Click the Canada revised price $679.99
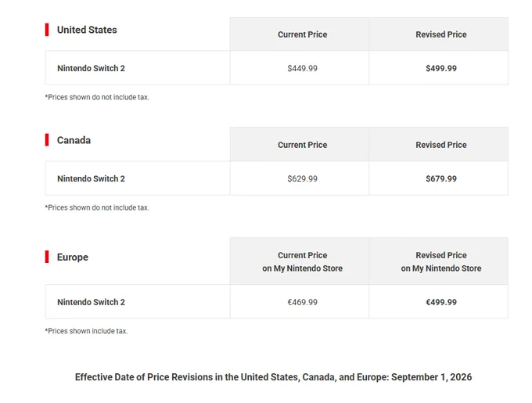Image resolution: width=532 pixels, height=403 pixels. (x=441, y=178)
